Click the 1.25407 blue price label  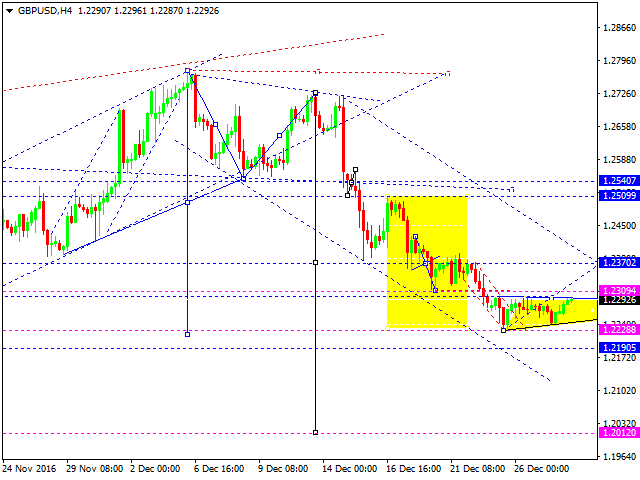619,180
